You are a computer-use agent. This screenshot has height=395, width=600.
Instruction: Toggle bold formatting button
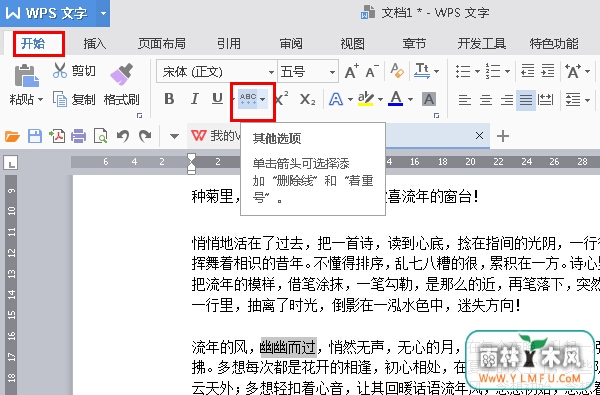(169, 100)
